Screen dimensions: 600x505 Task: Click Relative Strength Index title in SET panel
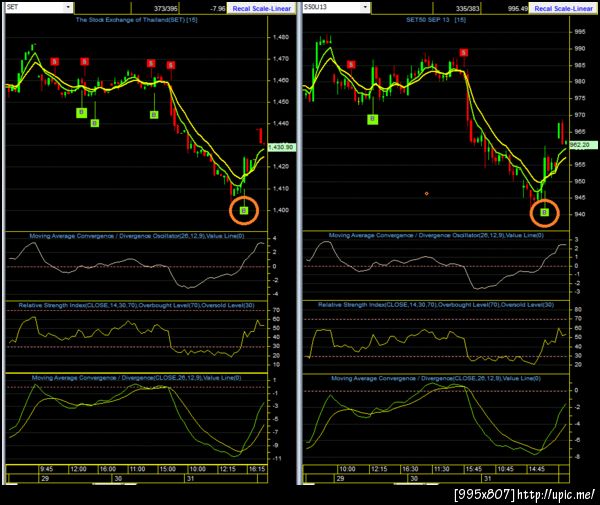click(x=136, y=305)
